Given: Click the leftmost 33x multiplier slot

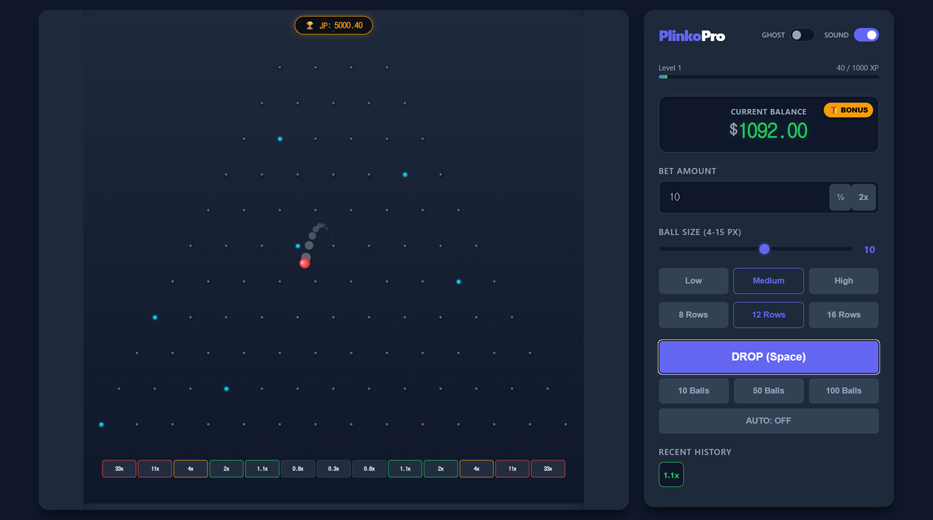Looking at the screenshot, I should coord(119,469).
